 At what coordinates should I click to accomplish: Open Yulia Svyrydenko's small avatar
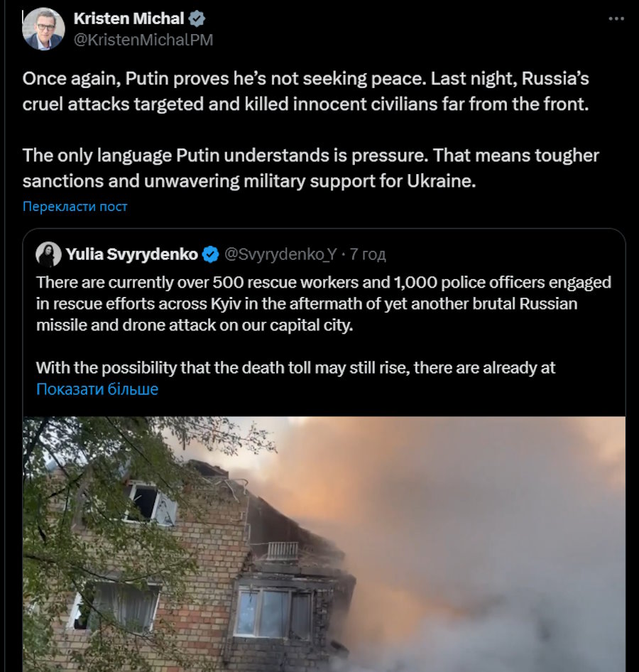[x=48, y=254]
